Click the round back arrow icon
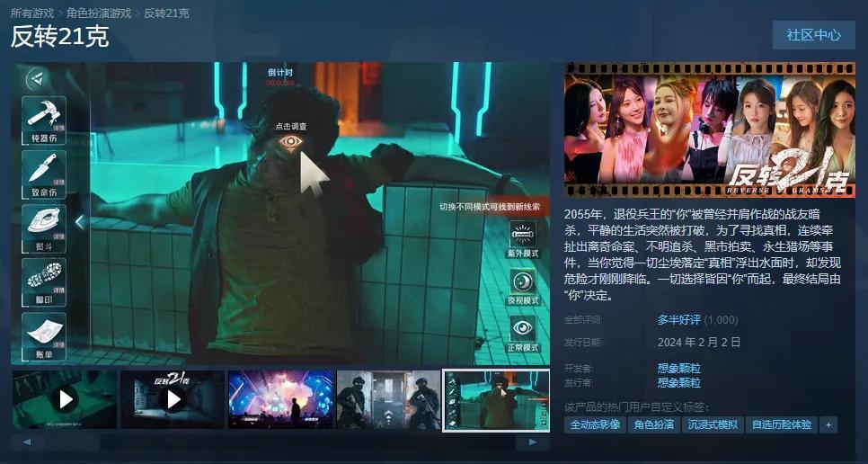 (x=37, y=78)
